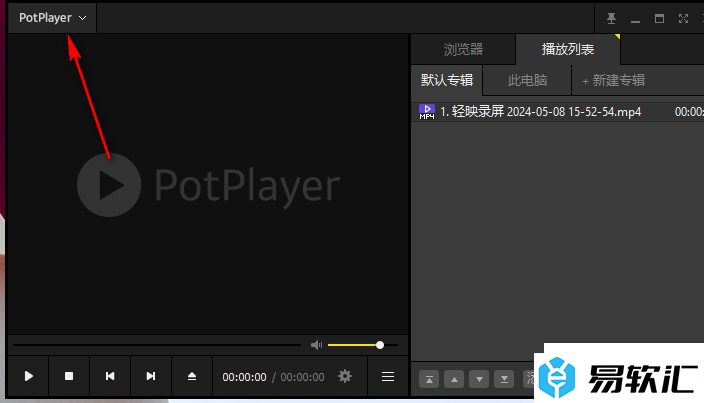
Task: Click the elapsed time 00:00:00 display
Action: (244, 377)
